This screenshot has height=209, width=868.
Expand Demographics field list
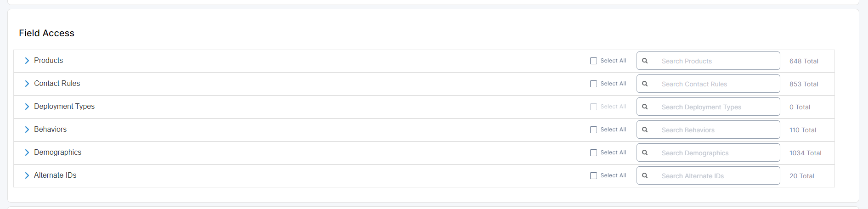coord(27,153)
